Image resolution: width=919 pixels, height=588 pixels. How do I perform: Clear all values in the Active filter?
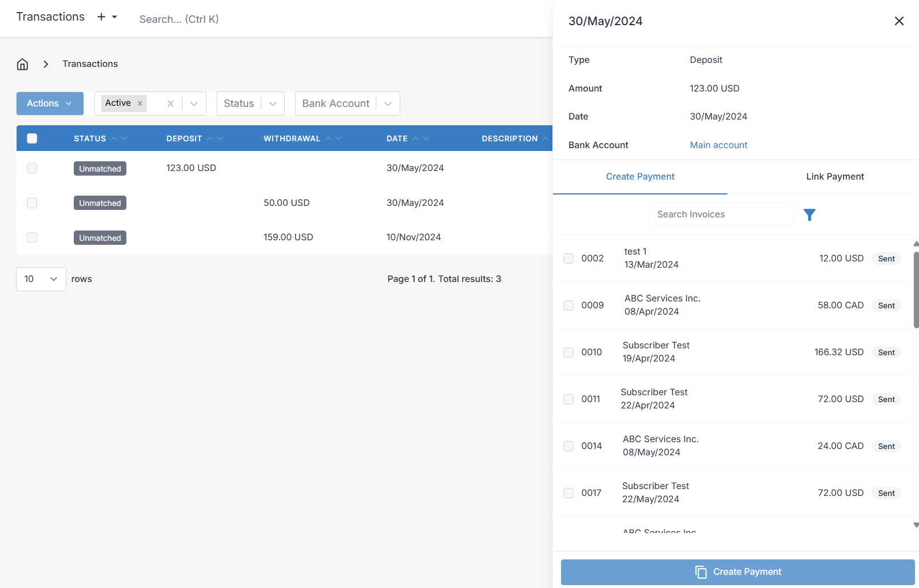(x=170, y=104)
